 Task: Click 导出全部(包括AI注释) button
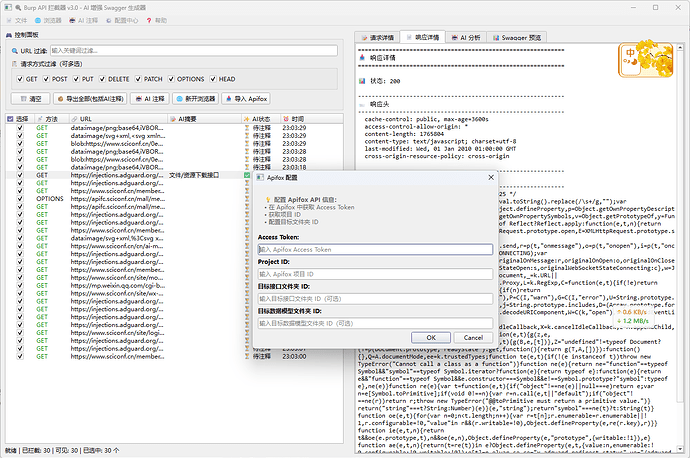pos(90,99)
